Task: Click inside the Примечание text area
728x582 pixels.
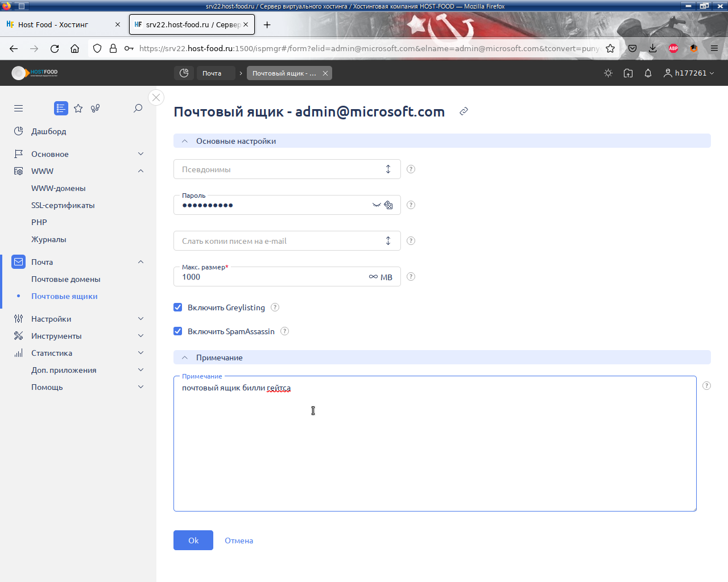Action: pos(435,443)
